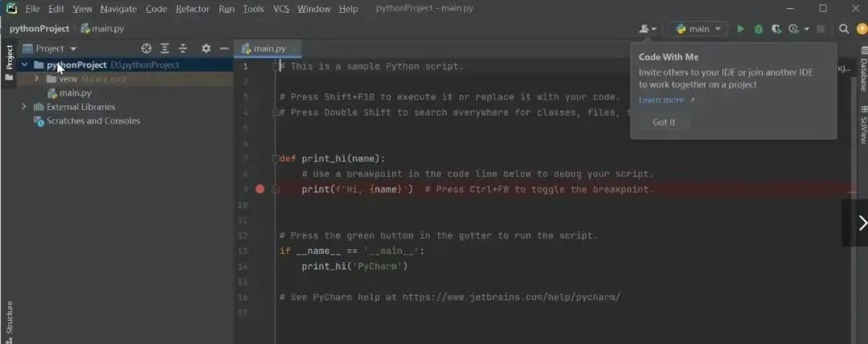Open the VCS menu
The height and width of the screenshot is (344, 868).
pos(280,9)
